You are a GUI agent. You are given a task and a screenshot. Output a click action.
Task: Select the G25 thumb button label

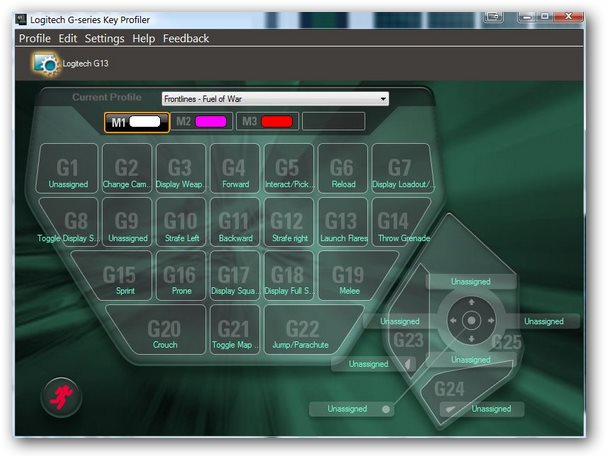point(507,342)
